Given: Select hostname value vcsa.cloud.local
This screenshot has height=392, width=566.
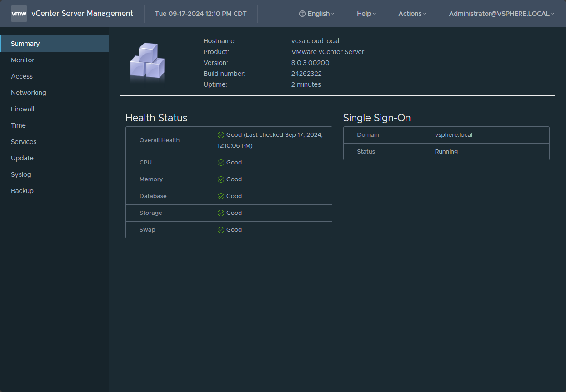Looking at the screenshot, I should [x=315, y=41].
